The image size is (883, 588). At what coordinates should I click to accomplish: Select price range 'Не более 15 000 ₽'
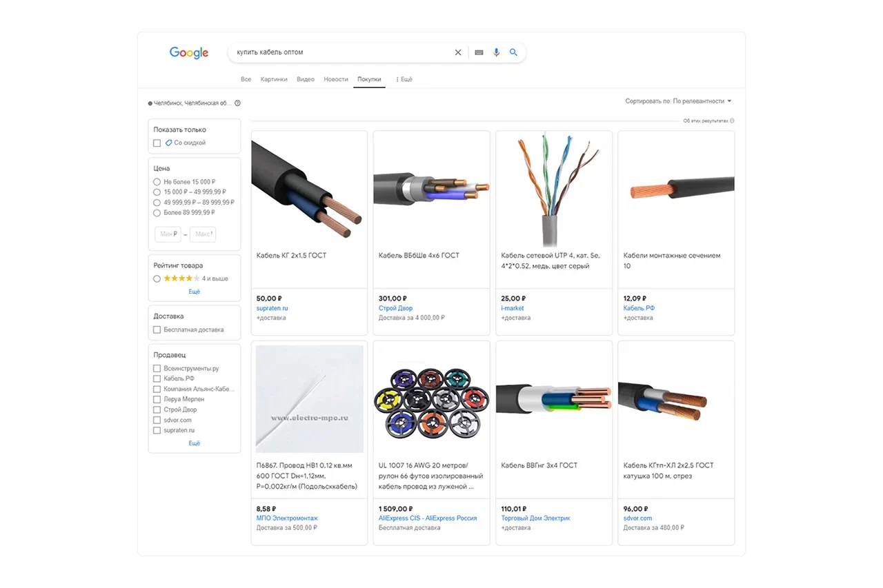157,182
